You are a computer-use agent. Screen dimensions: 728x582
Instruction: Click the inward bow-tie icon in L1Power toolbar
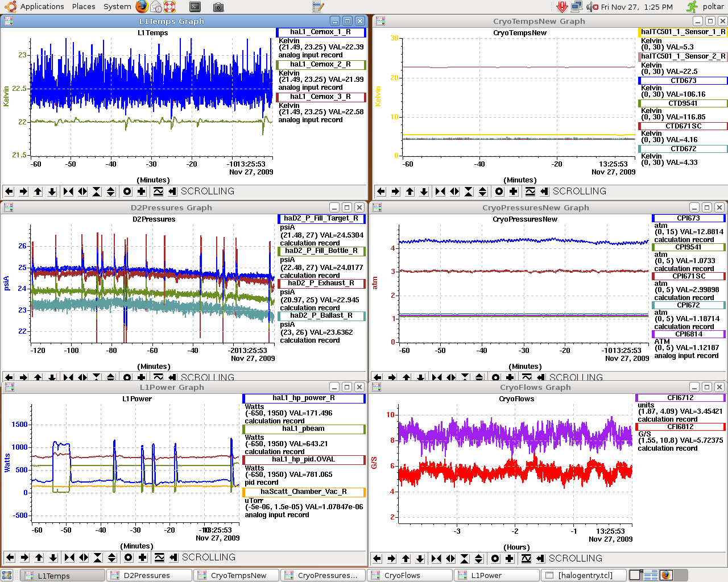(x=69, y=558)
